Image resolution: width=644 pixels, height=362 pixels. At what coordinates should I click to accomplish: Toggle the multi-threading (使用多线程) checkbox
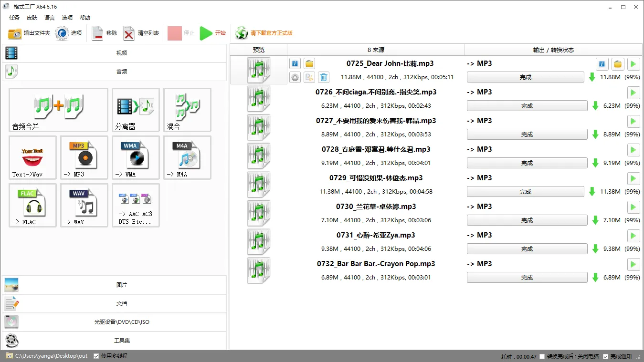(96, 356)
